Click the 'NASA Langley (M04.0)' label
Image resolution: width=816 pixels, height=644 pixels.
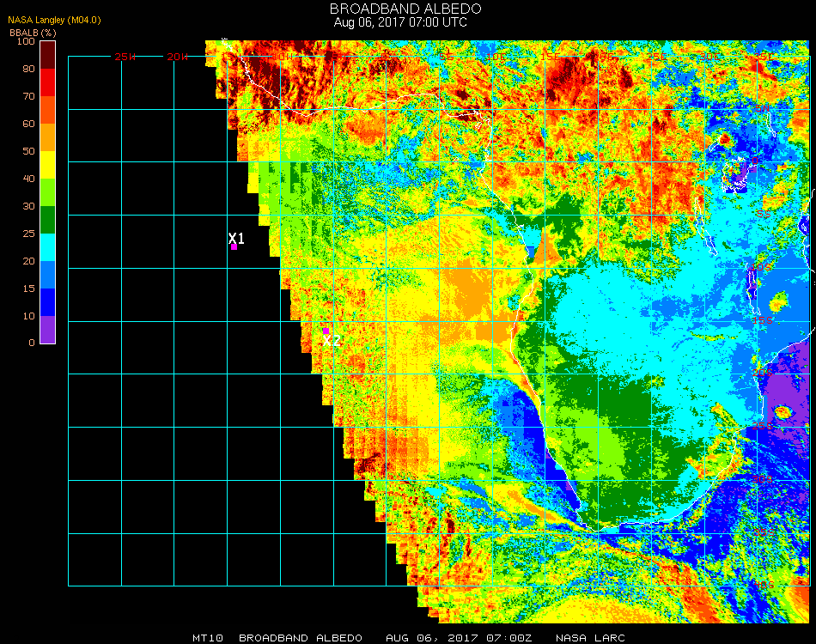click(x=54, y=21)
